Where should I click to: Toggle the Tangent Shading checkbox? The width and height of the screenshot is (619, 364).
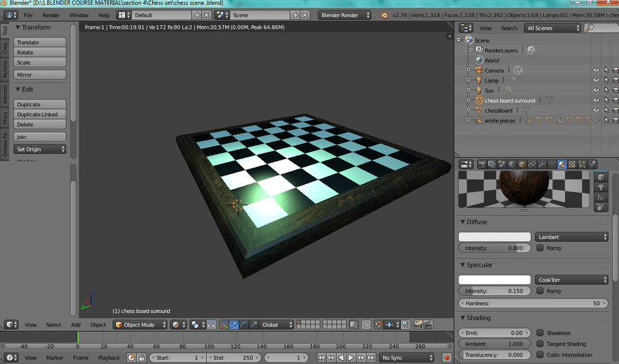(x=540, y=344)
